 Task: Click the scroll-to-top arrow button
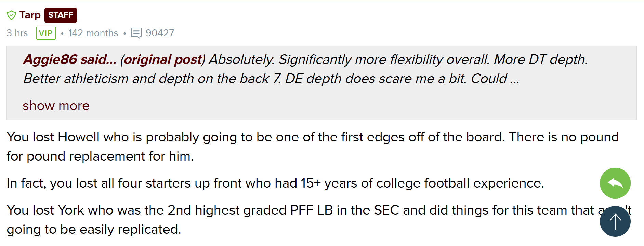(x=615, y=221)
